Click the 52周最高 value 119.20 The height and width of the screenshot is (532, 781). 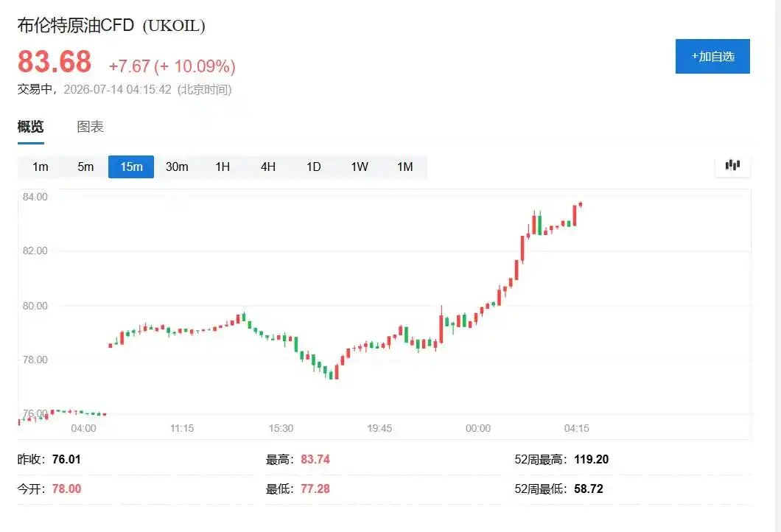(591, 459)
